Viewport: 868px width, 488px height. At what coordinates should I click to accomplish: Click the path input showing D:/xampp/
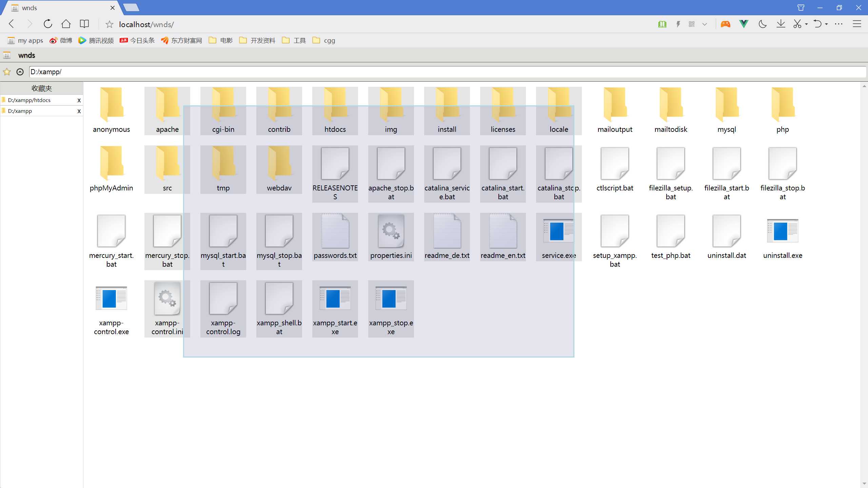tap(448, 72)
